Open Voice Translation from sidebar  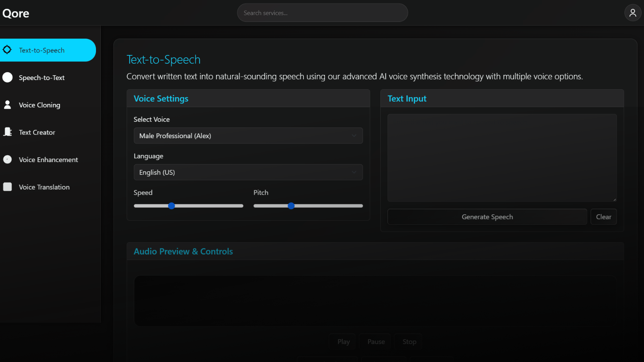tap(44, 187)
